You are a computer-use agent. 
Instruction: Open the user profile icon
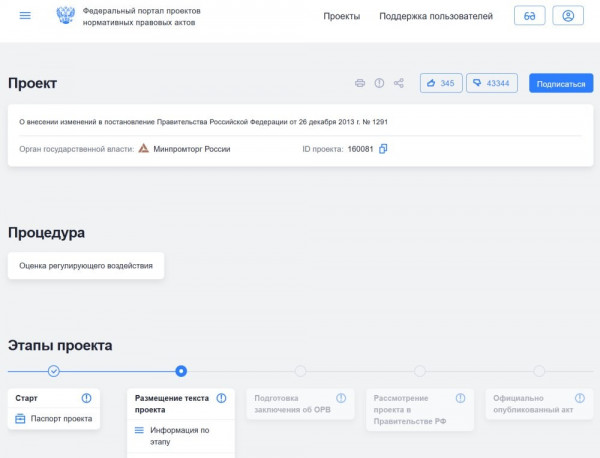point(567,16)
